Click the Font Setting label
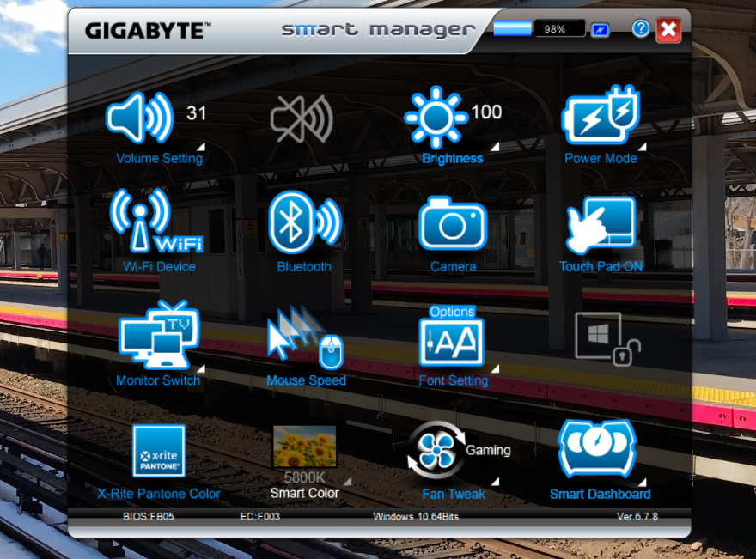Screen dimensions: 756x559 (x=454, y=380)
